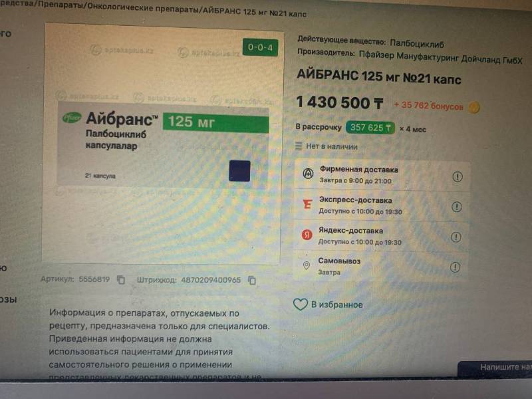532x399 pixels.
Task: Open the Напишите нам chat button
Action: click(495, 368)
